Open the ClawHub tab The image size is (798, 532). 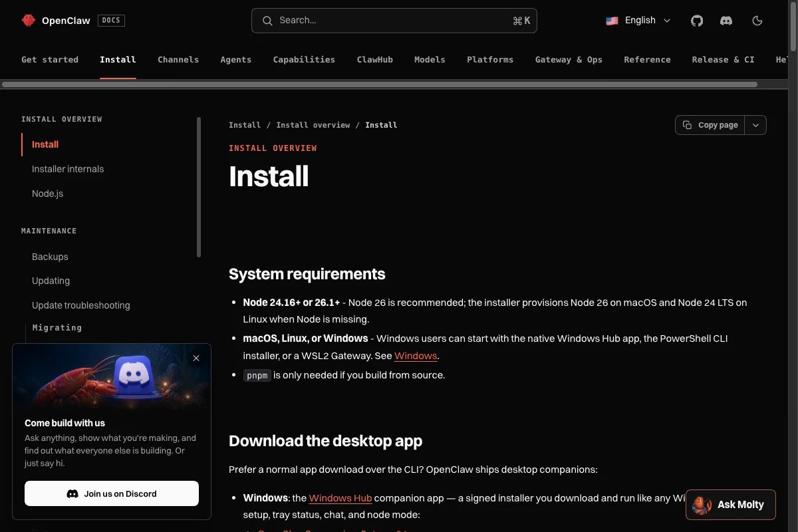pyautogui.click(x=375, y=59)
